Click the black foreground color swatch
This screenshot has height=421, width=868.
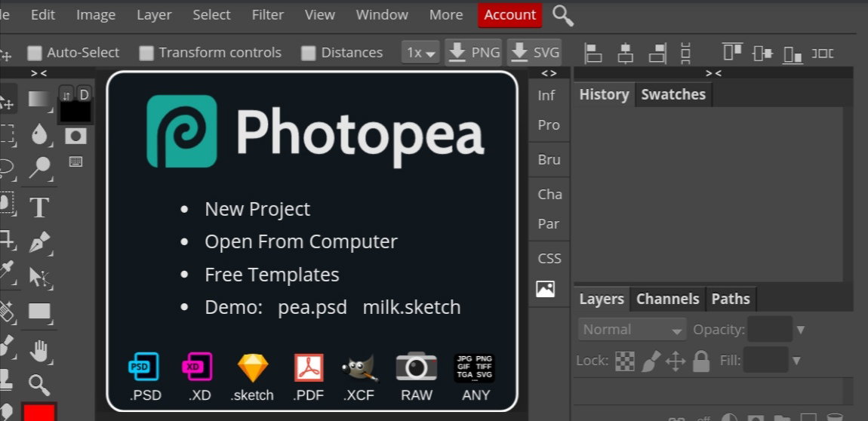75,112
